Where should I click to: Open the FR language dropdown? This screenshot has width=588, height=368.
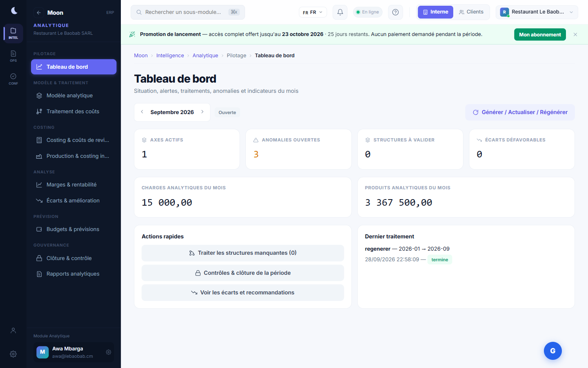313,12
